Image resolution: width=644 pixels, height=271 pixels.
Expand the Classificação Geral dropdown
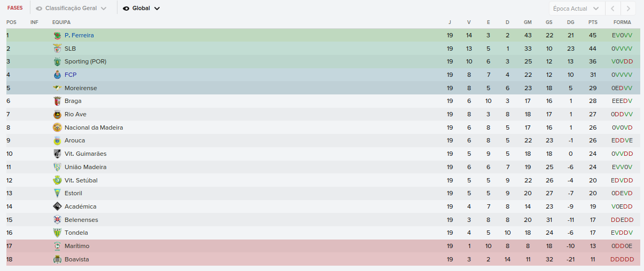pos(71,9)
